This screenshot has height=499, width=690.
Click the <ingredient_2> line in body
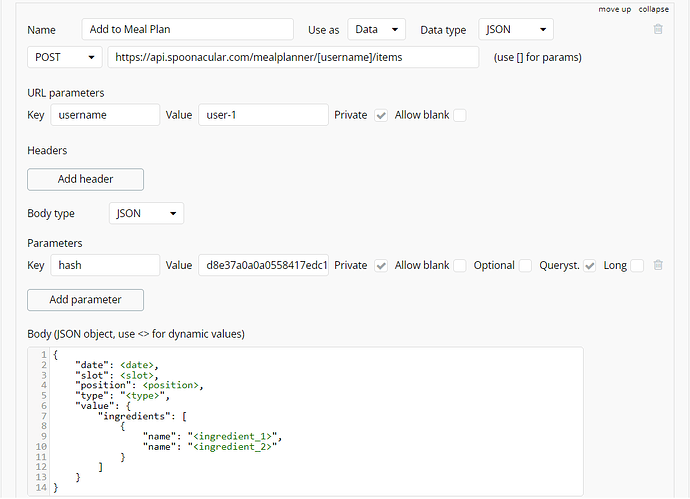click(210, 447)
